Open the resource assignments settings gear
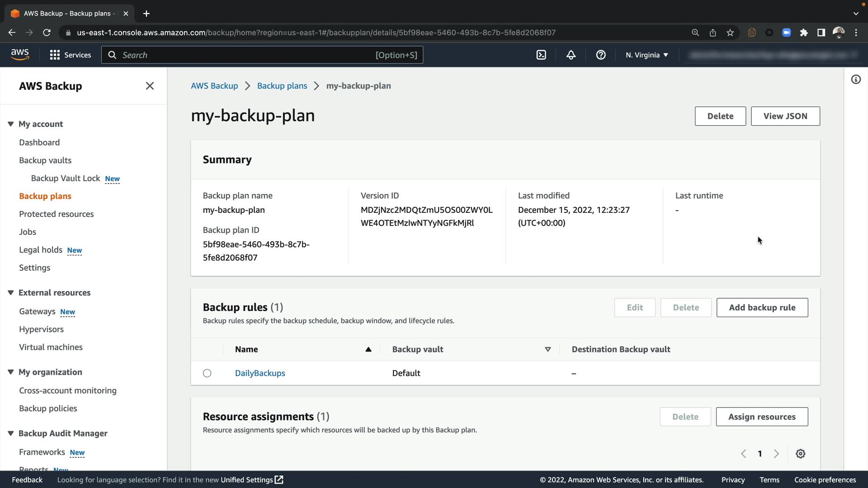 [800, 454]
